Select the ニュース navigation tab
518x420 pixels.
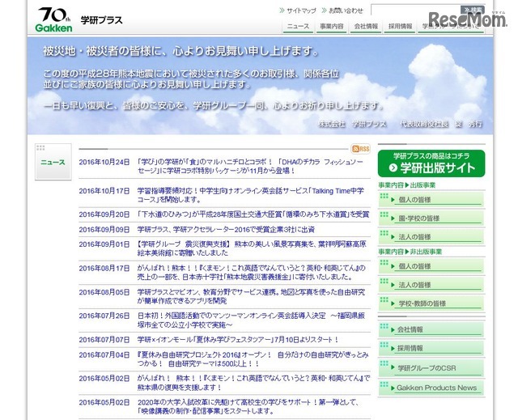pyautogui.click(x=298, y=27)
